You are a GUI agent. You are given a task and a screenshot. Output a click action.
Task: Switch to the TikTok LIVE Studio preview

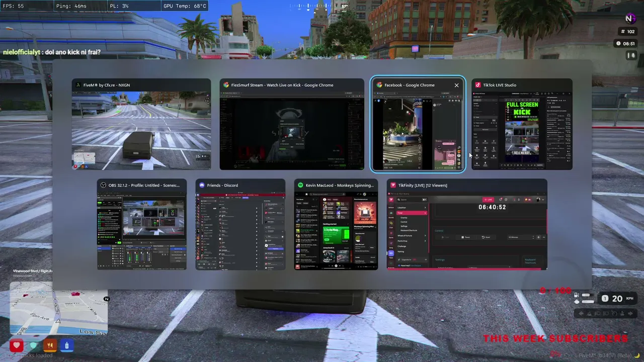[x=522, y=124]
